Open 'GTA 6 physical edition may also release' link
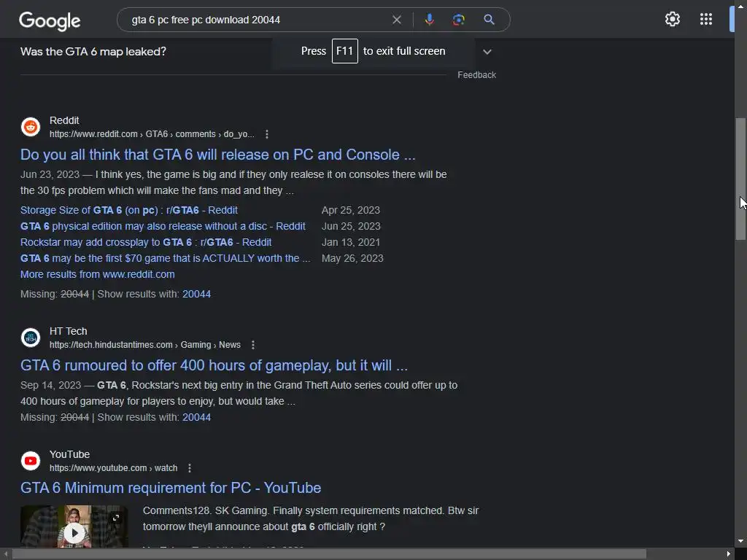This screenshot has width=747, height=560. (163, 226)
